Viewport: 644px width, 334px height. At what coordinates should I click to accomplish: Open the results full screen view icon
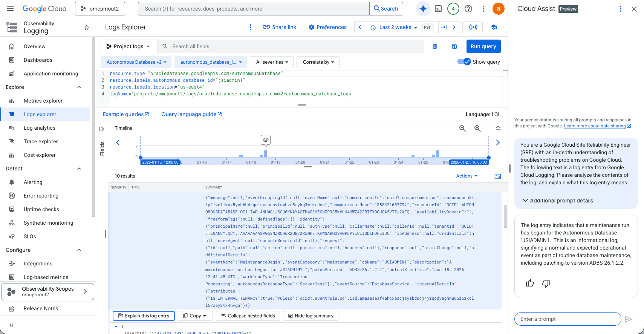[498, 176]
